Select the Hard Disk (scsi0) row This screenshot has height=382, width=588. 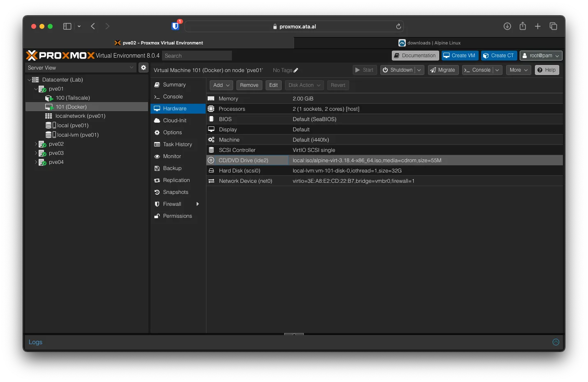tap(384, 170)
